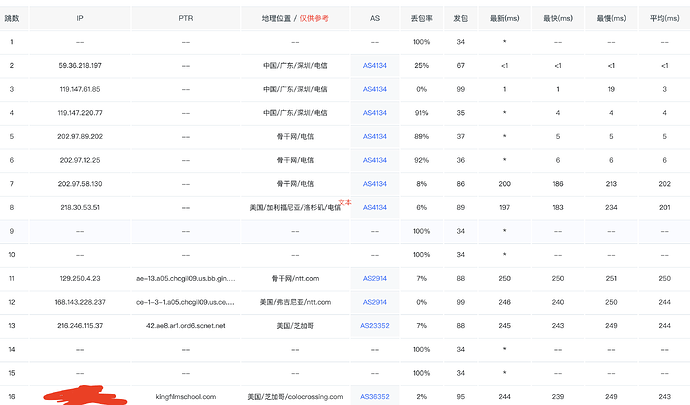Image resolution: width=690 pixels, height=405 pixels.
Task: Click the 25% packet loss value
Action: coord(422,66)
